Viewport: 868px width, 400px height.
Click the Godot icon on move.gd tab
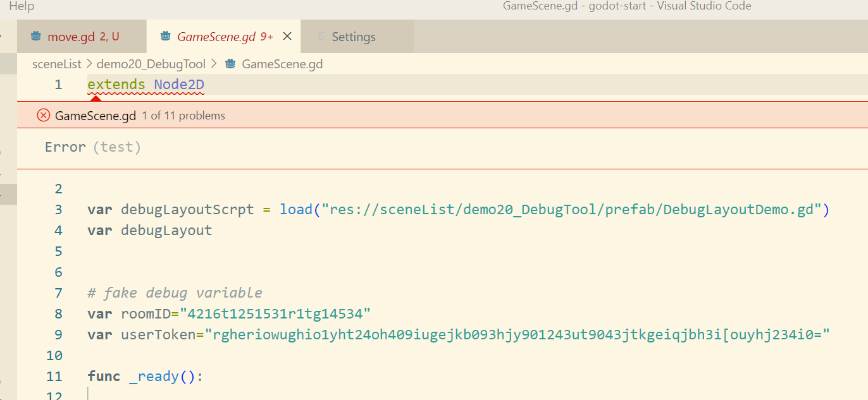pos(35,37)
